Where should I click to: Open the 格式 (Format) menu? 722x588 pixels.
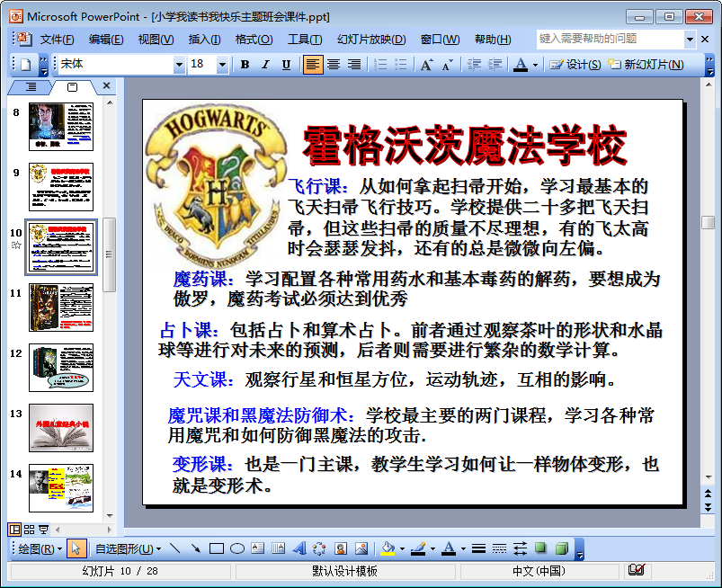(254, 40)
